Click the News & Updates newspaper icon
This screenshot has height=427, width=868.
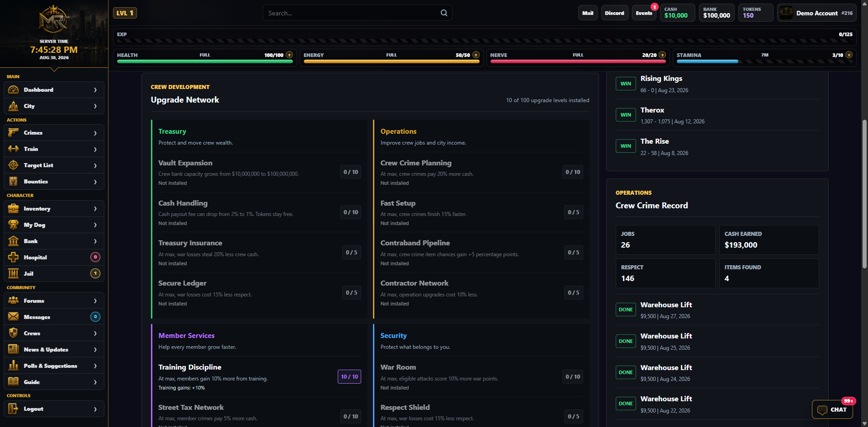coord(14,350)
